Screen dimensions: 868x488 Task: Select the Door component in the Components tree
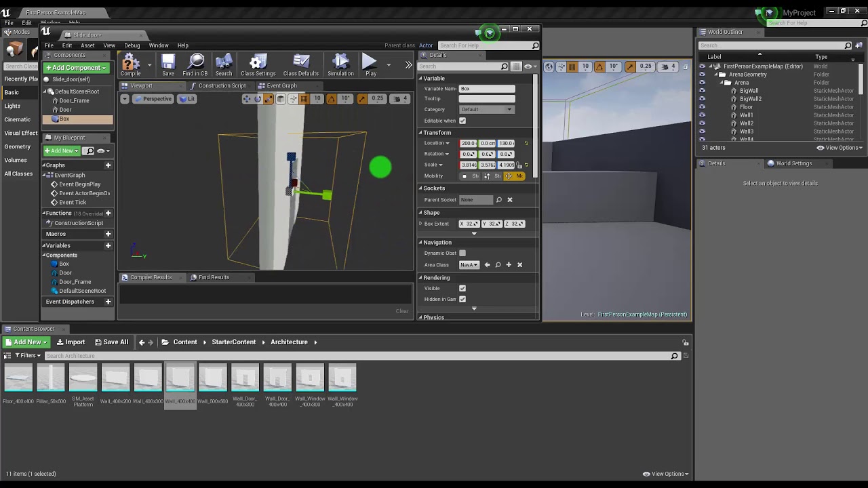point(65,110)
